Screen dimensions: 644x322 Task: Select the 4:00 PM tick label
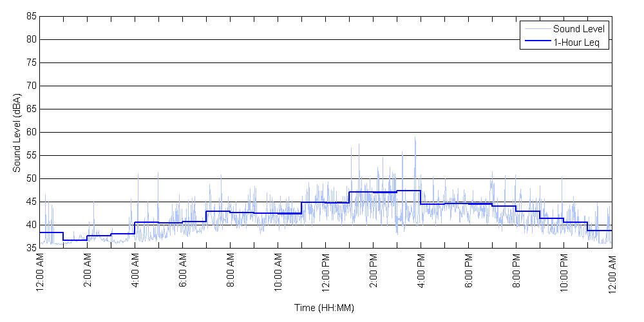tap(421, 273)
